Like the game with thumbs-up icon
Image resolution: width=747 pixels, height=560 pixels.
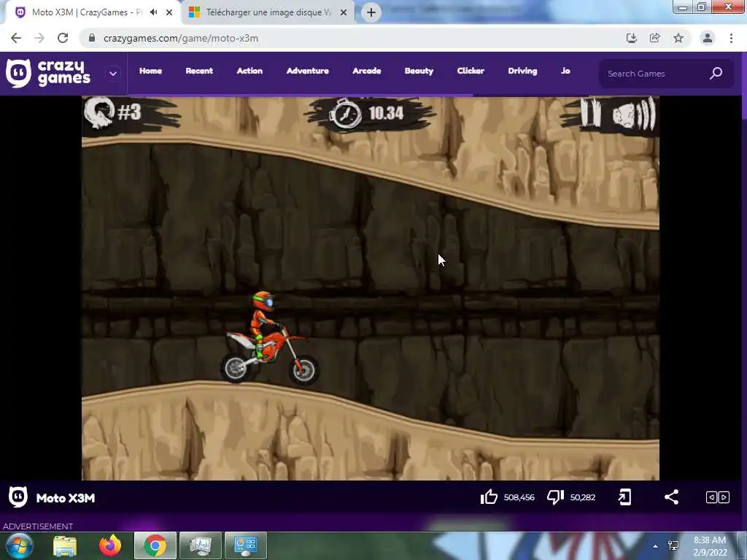(x=489, y=497)
